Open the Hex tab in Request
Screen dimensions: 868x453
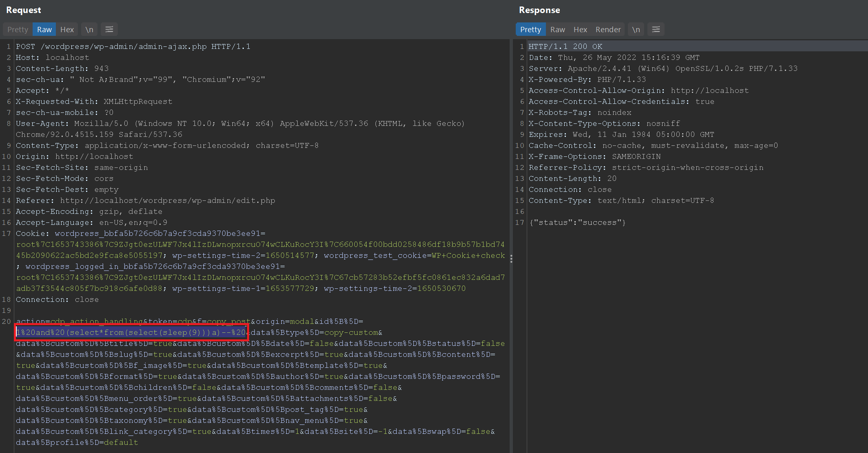67,29
